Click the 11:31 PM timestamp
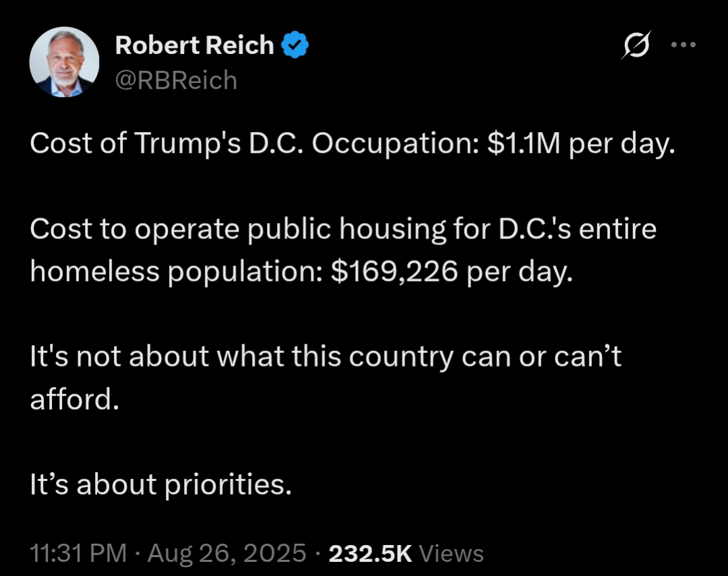Image resolution: width=728 pixels, height=576 pixels. [78, 553]
